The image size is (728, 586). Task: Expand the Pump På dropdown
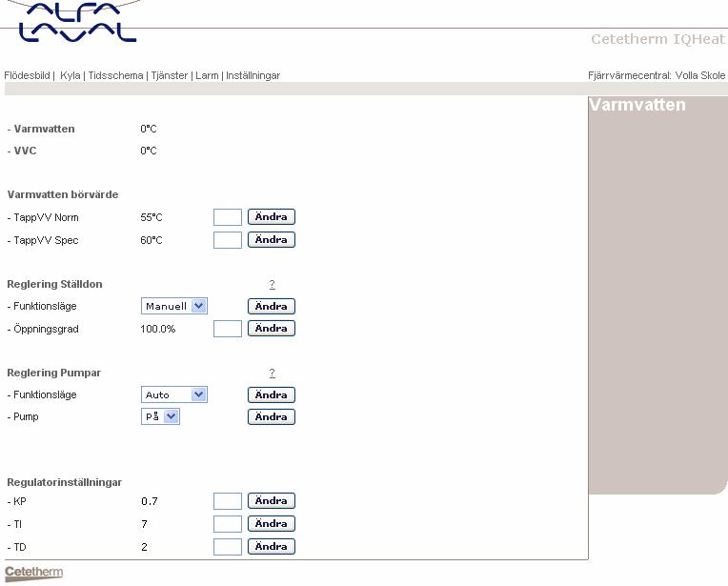coord(160,416)
